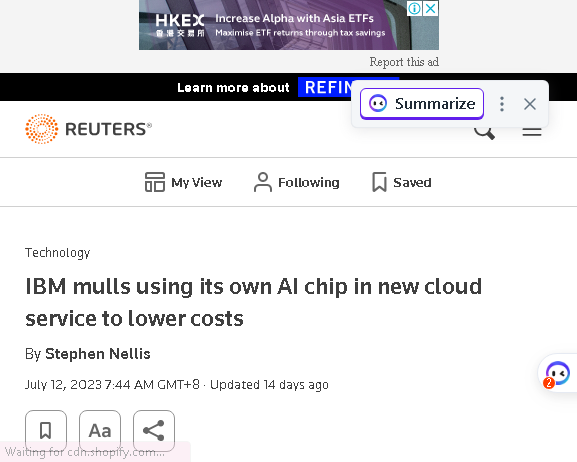This screenshot has width=577, height=462.
Task: Click the Summarize button
Action: tap(422, 104)
